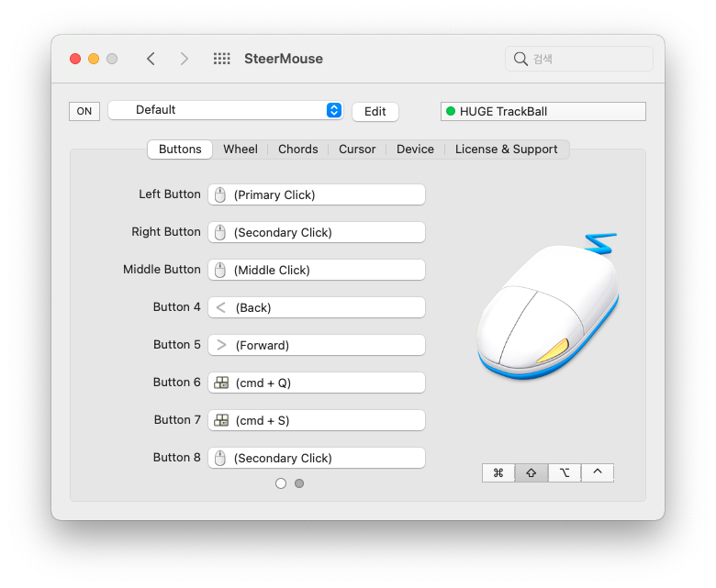Go back with the left chevron
This screenshot has height=588, width=716.
pos(151,59)
